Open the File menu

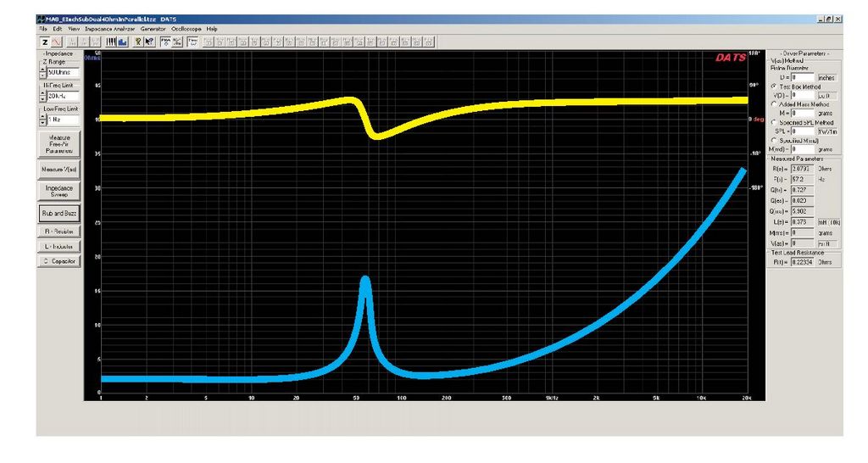point(42,29)
